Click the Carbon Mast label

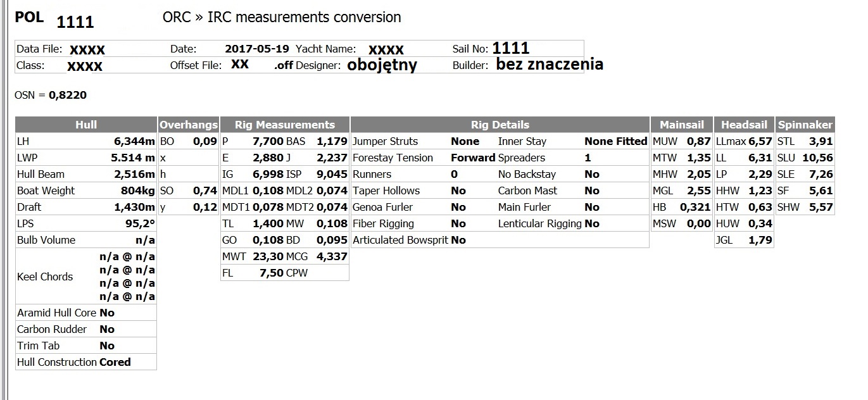tap(526, 191)
